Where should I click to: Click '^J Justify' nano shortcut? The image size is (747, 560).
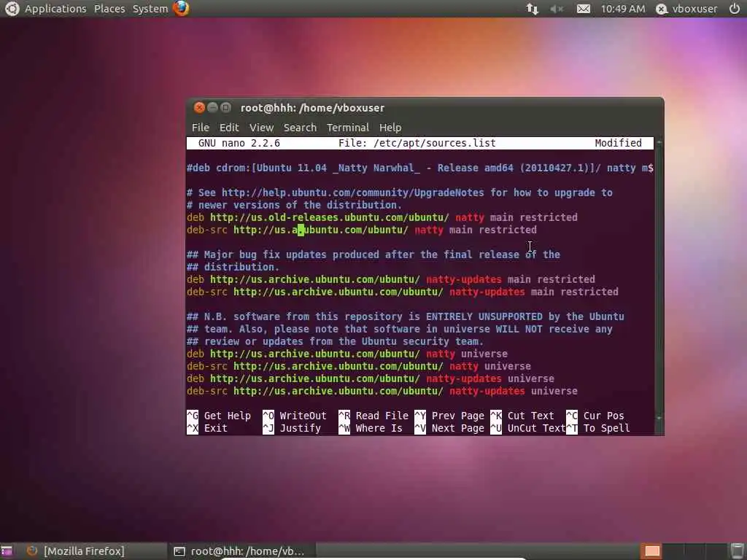292,428
